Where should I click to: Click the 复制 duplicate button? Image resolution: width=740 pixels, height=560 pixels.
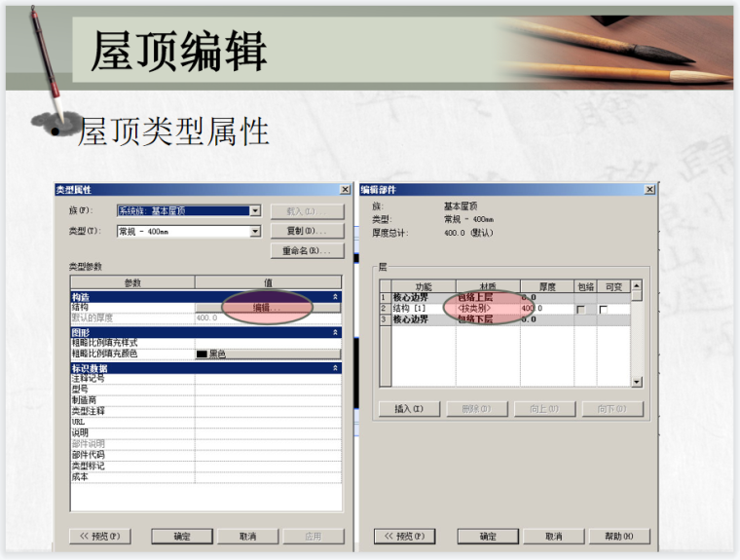coord(307,231)
